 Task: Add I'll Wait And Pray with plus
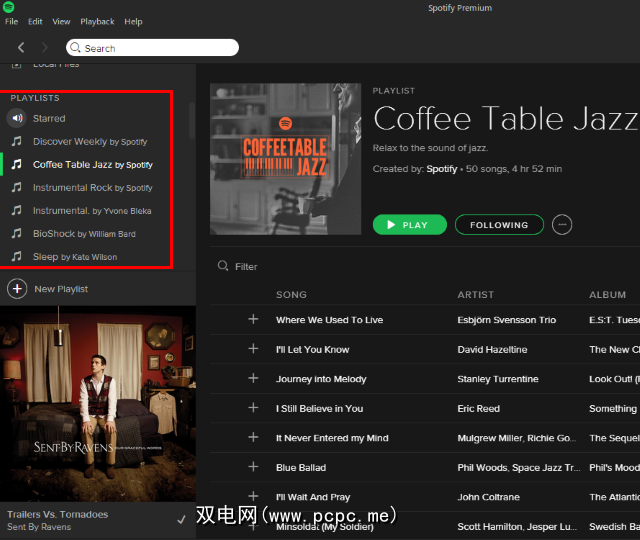(253, 496)
